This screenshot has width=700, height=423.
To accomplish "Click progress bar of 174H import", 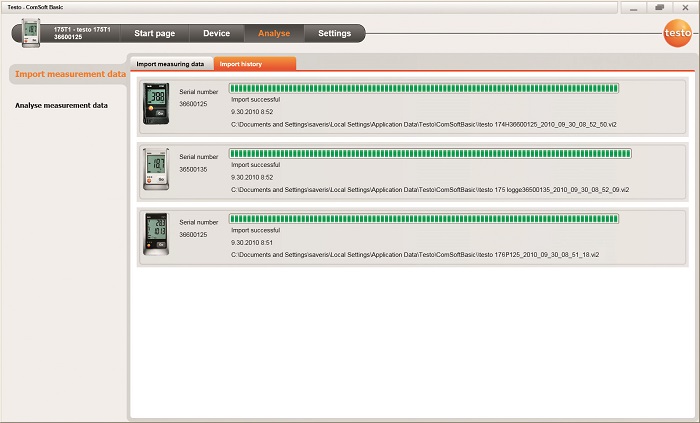I will (x=424, y=88).
